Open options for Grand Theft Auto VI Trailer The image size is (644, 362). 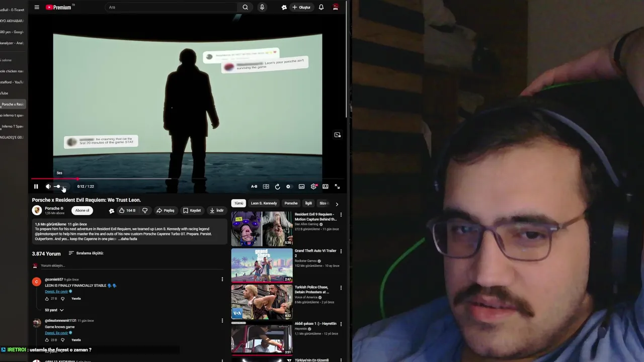pos(341,251)
